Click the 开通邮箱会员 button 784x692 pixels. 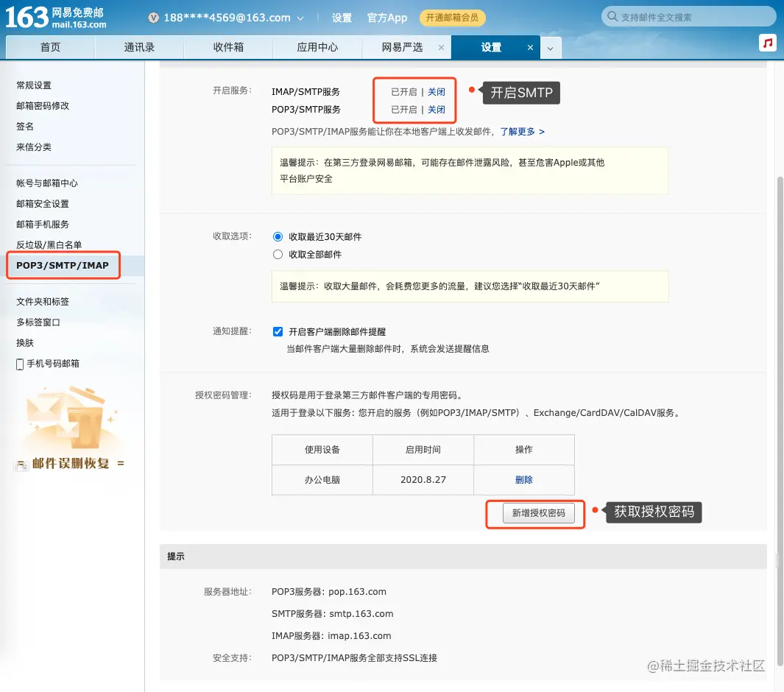pyautogui.click(x=452, y=18)
